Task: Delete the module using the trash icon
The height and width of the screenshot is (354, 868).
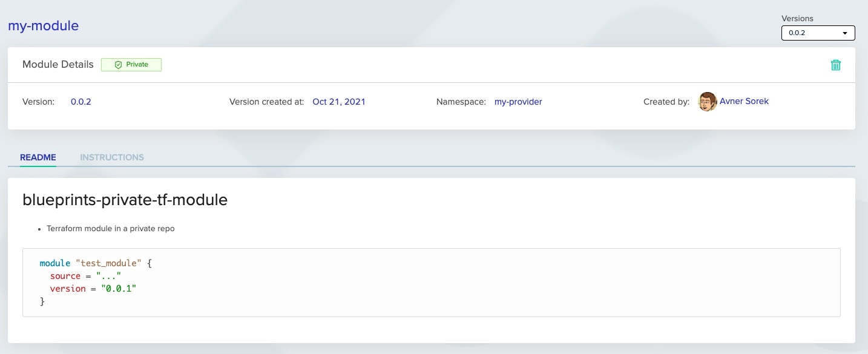Action: 835,65
